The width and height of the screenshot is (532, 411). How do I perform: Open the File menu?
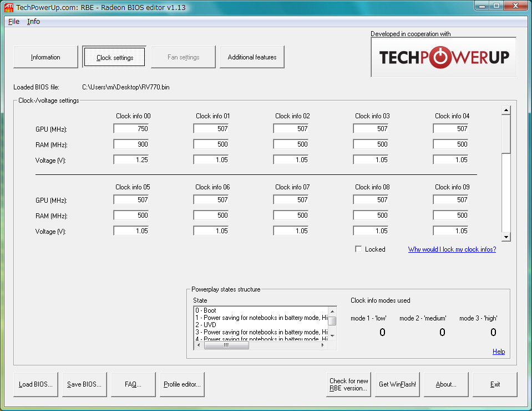(x=14, y=22)
